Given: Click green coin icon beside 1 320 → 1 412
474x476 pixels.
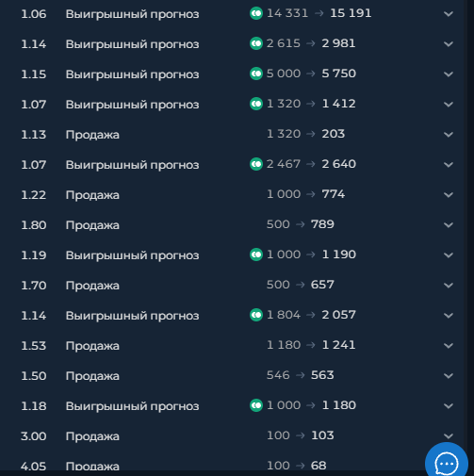Looking at the screenshot, I should 256,104.
